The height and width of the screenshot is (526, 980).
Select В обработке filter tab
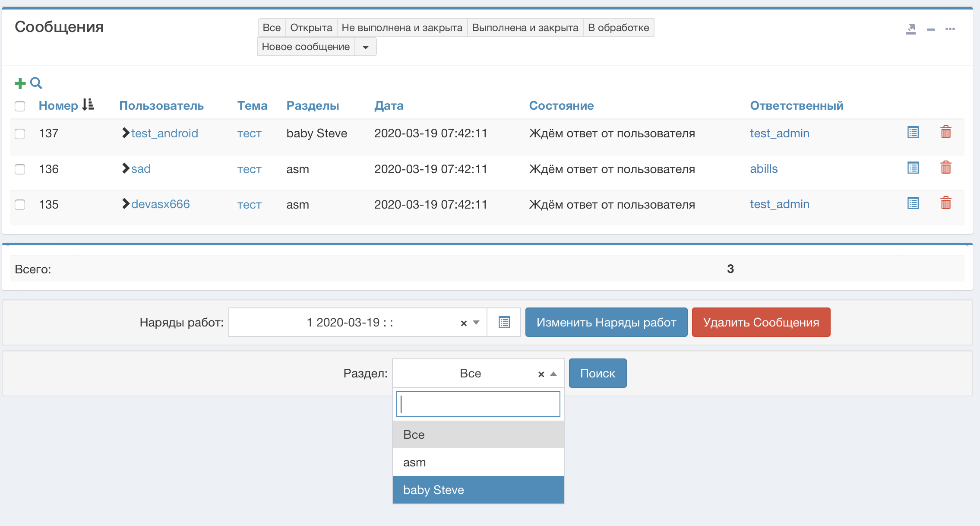coord(618,28)
